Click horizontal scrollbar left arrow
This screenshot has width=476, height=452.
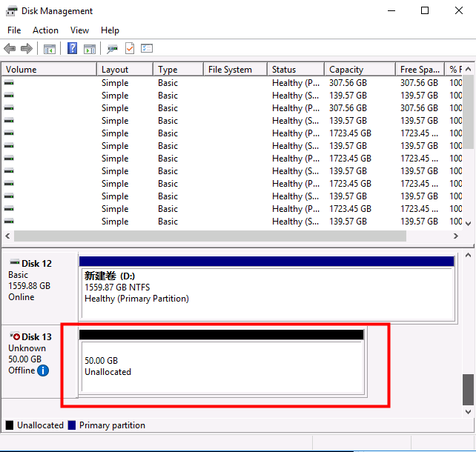8,236
